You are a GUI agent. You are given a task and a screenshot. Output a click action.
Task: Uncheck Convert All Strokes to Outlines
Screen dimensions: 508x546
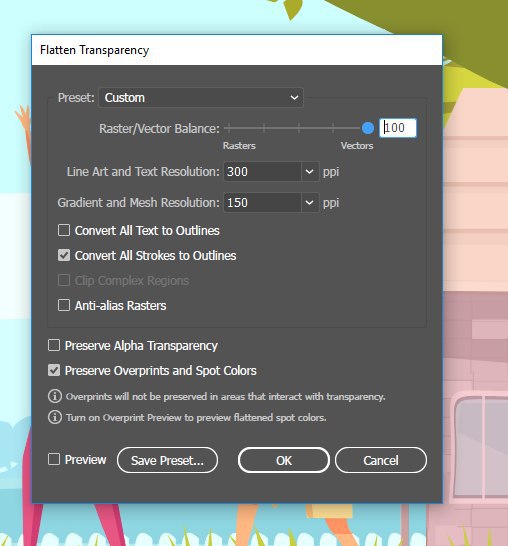pyautogui.click(x=64, y=255)
